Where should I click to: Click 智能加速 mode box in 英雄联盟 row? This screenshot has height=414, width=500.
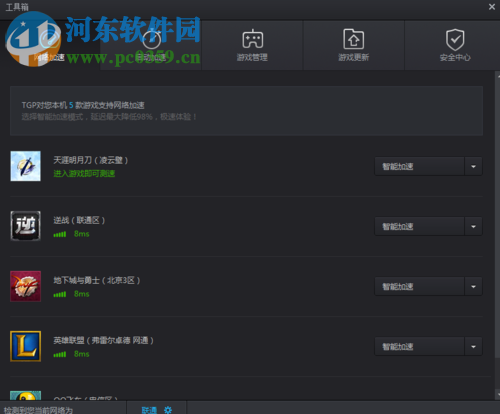point(419,346)
